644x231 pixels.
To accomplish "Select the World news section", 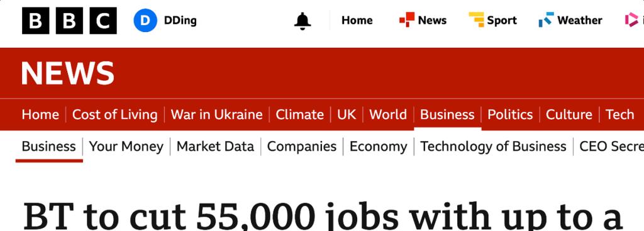I will (387, 115).
